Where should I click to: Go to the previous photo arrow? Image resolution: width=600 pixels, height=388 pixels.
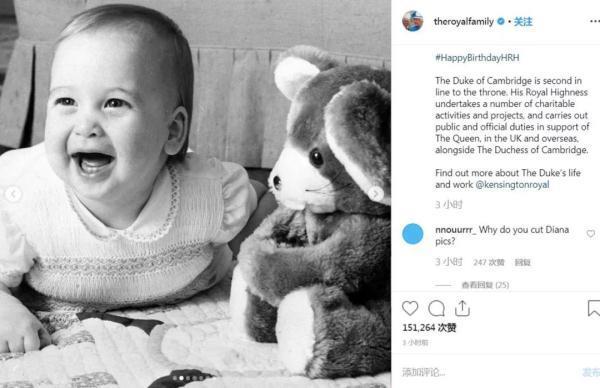point(13,194)
